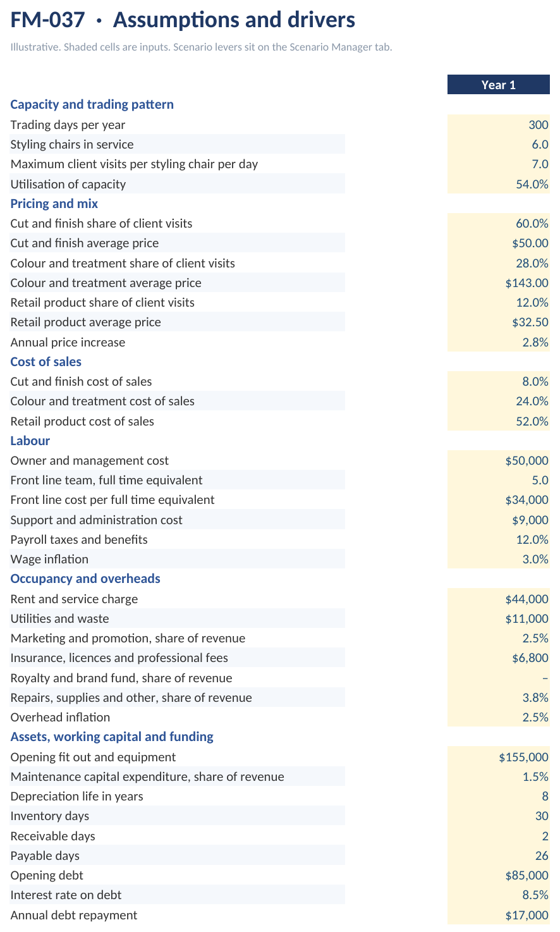Screen dimensions: 560x932
Task: Click the Cut and finish average price cell
Action: coord(499,243)
